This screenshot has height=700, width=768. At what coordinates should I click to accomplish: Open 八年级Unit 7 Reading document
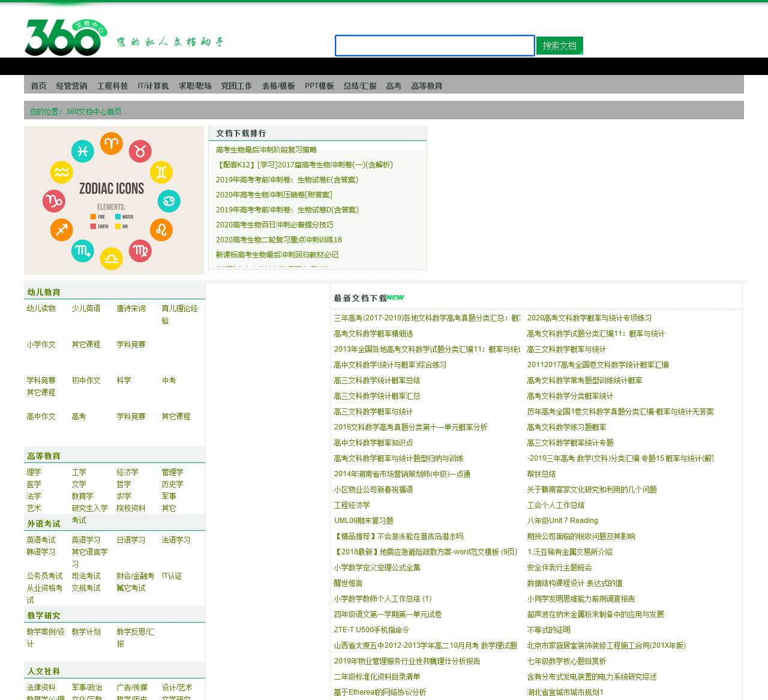(562, 521)
